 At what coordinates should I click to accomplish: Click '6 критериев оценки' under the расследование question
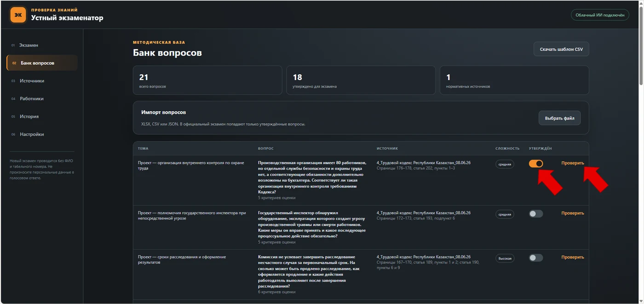(x=277, y=292)
